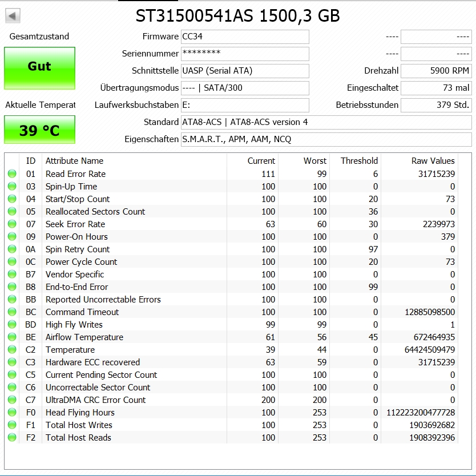This screenshot has width=476, height=476.
Task: Click the status icon for Start/Stop Count
Action: (x=12, y=199)
